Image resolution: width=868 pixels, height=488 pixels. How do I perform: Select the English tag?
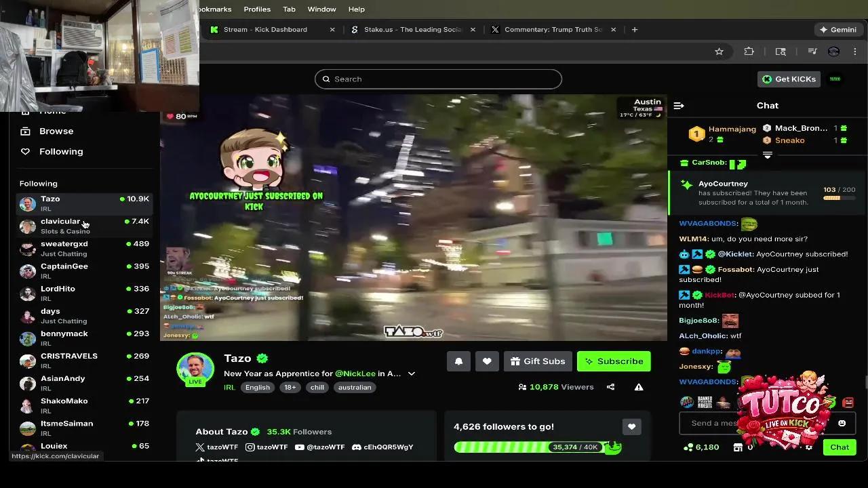pyautogui.click(x=258, y=388)
